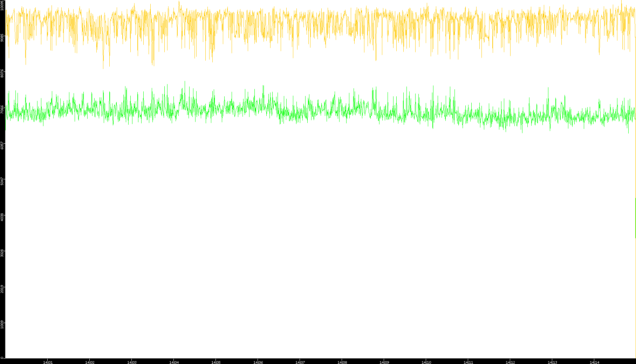
Task: Click the 14:14 time axis label
Action: tap(594, 362)
